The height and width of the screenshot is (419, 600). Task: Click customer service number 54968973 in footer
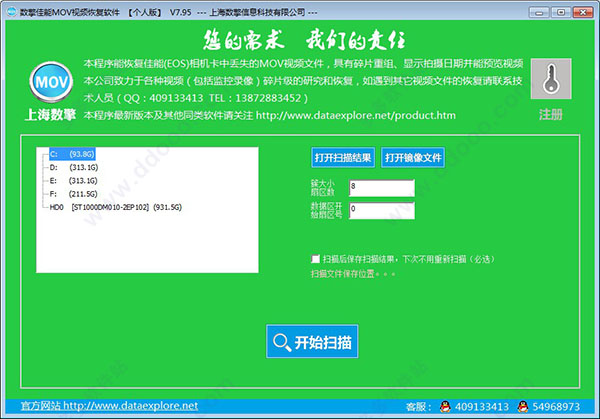(556, 406)
